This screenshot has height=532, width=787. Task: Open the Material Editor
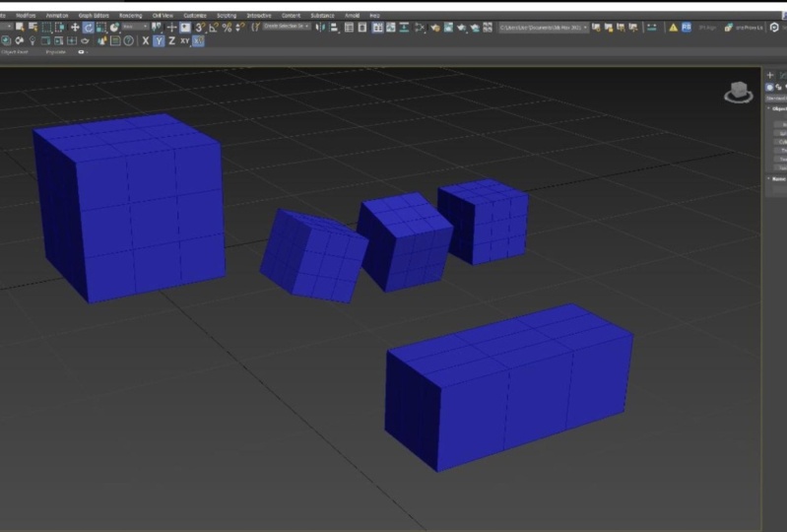(x=421, y=28)
